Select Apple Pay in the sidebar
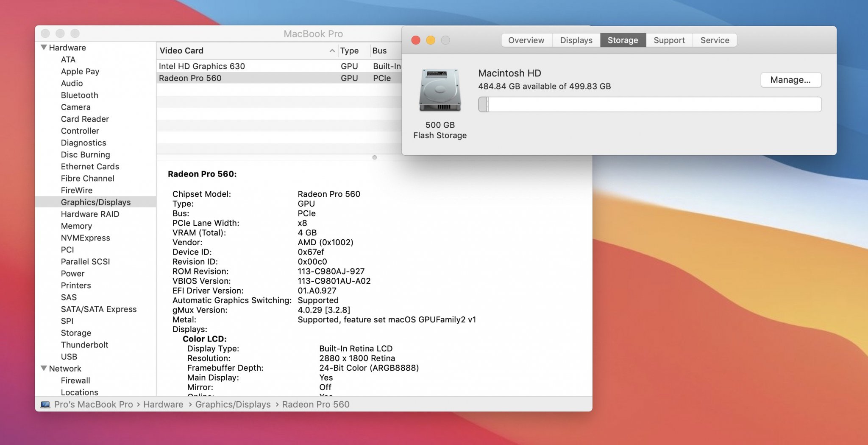Image resolution: width=868 pixels, height=445 pixels. click(80, 71)
